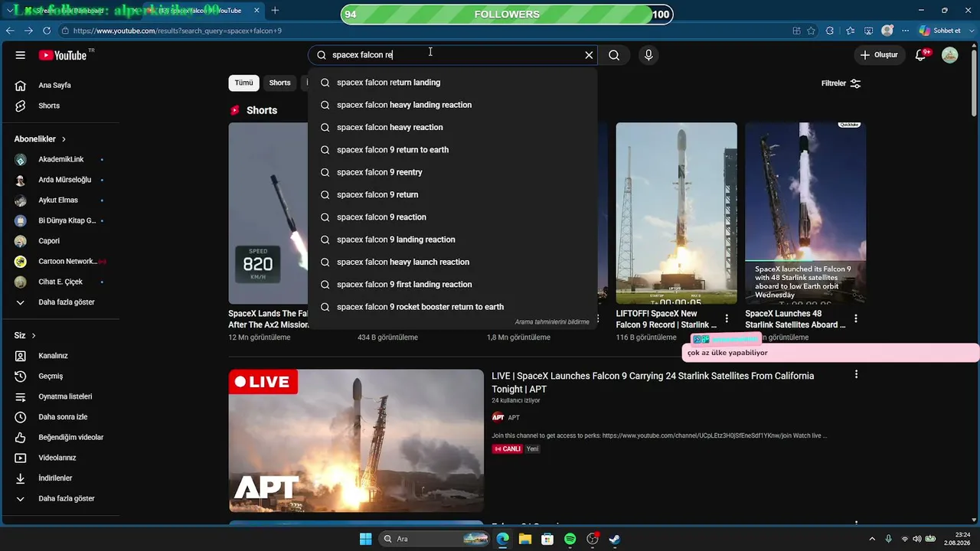This screenshot has width=980, height=551.
Task: Open the YouTube guide hamburger menu
Action: [x=21, y=55]
